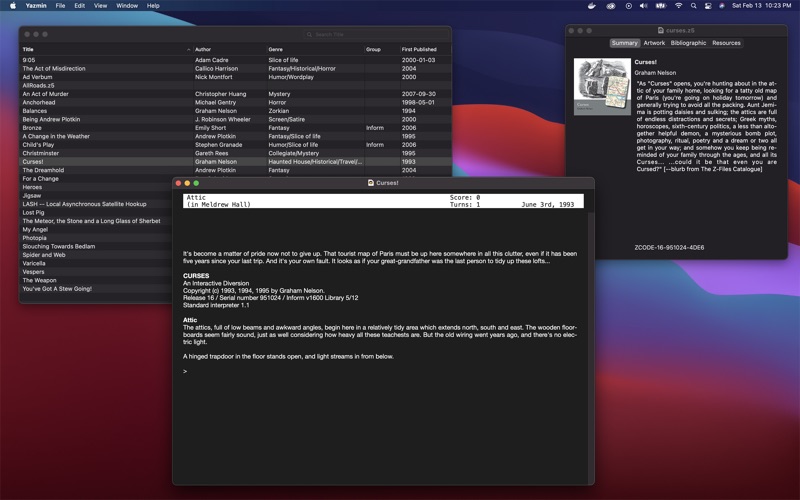Open the Help menu
This screenshot has height=500, width=800.
click(x=153, y=6)
